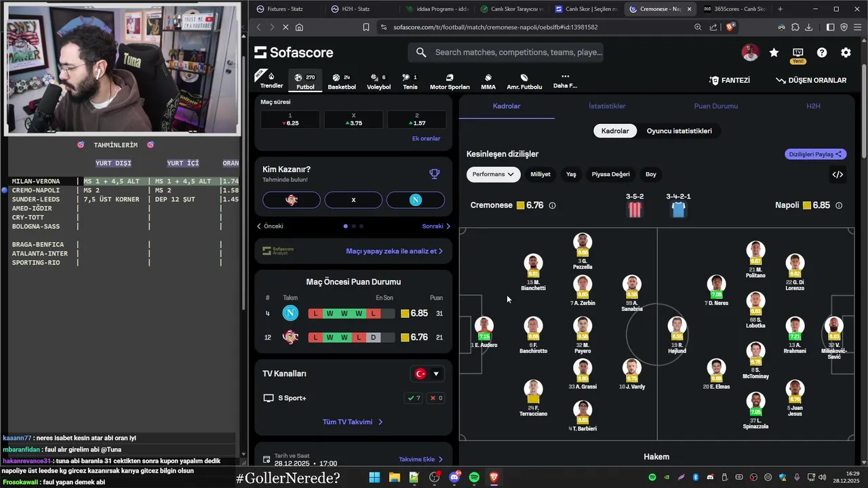Bookmark this page in the browser

pyautogui.click(x=366, y=27)
